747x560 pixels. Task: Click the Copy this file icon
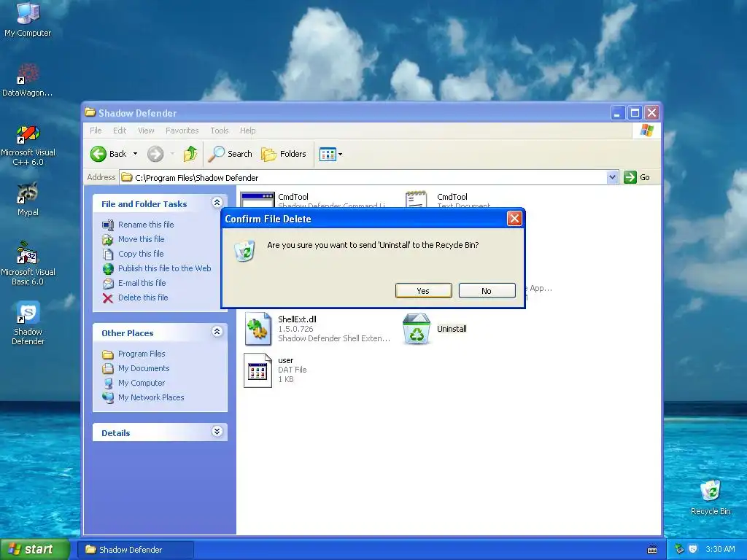click(108, 254)
